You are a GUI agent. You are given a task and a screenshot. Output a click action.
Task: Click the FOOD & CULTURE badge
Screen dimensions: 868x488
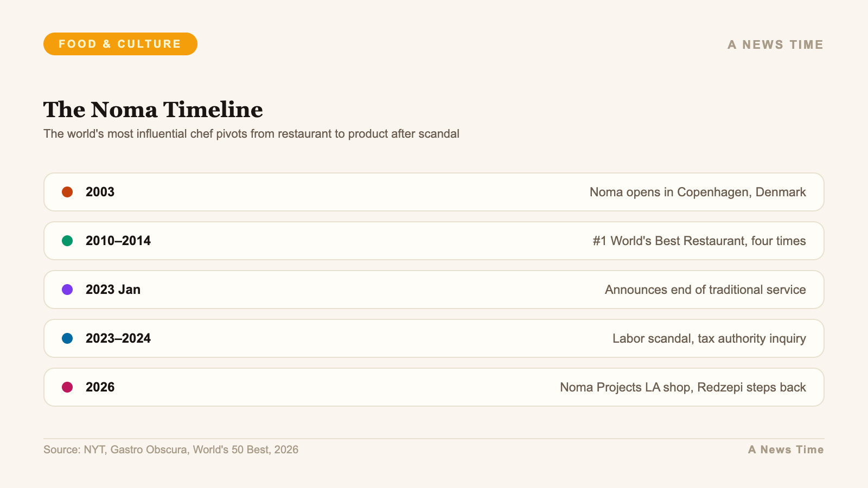(x=120, y=44)
